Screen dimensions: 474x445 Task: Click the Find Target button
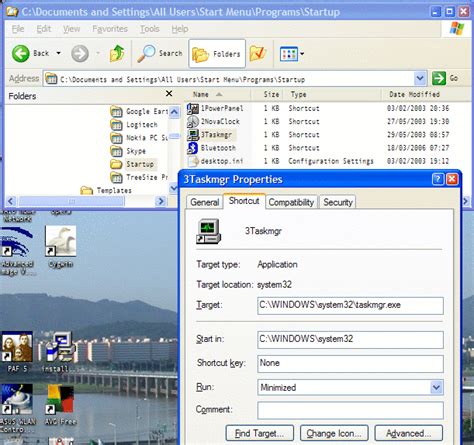coord(260,433)
